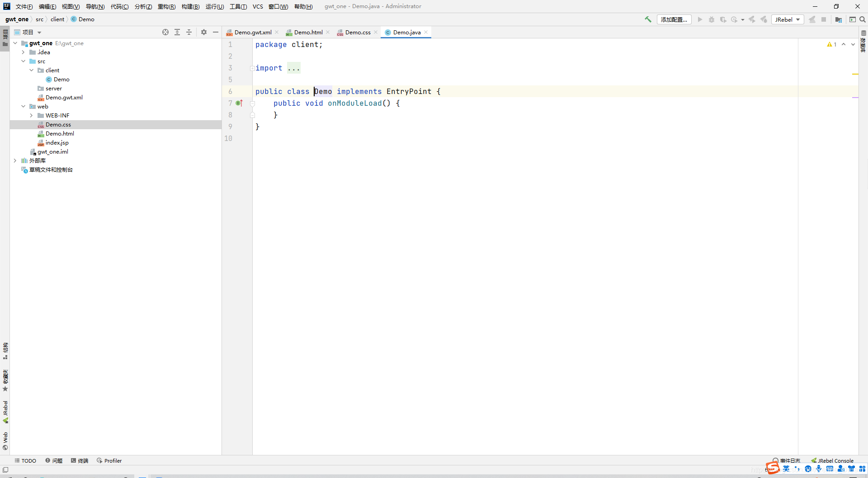Click the Stop square icon in toolbar

[824, 19]
